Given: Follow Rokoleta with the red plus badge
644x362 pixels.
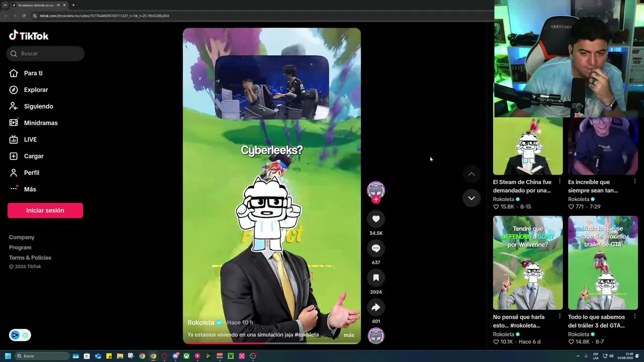Looking at the screenshot, I should (x=376, y=200).
